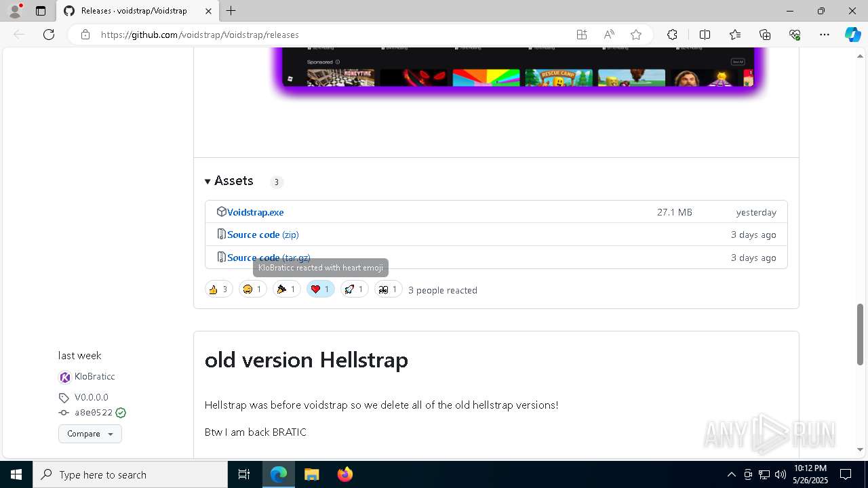This screenshot has height=488, width=868.
Task: Open File Explorer from taskbar
Action: coord(311,474)
